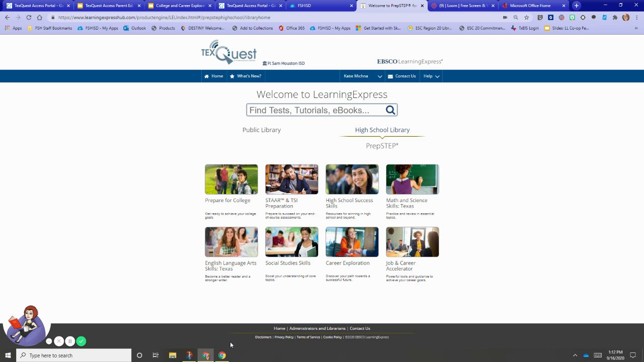This screenshot has height=362, width=644.
Task: Open the Extensions puzzle piece icon
Action: (x=615, y=17)
